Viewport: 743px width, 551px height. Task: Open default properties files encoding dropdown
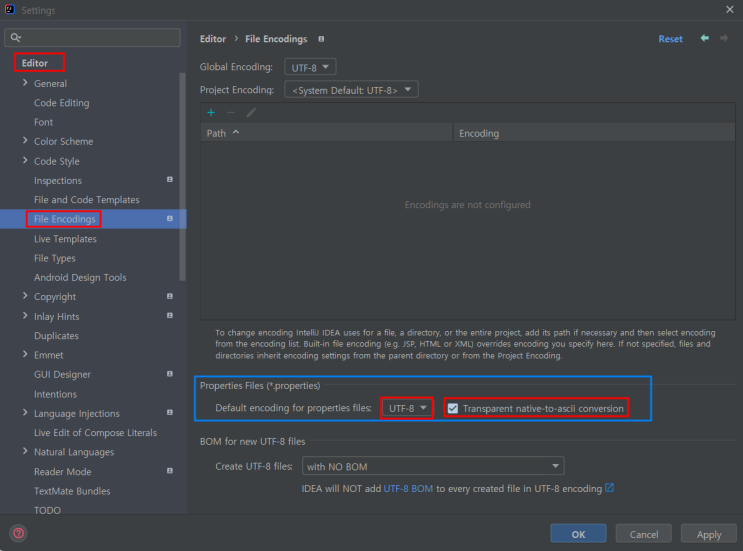pyautogui.click(x=408, y=408)
